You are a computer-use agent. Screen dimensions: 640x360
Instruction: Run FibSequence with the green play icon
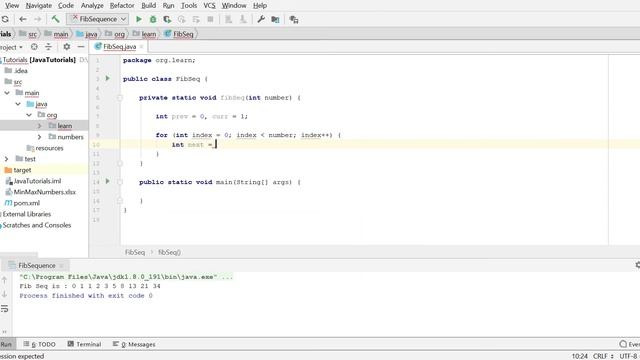pos(139,19)
